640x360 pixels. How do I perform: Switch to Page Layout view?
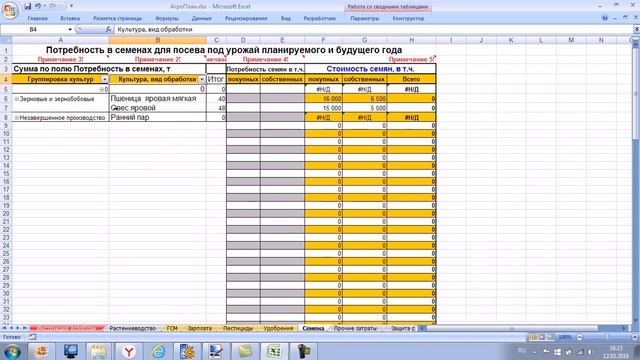(542, 337)
